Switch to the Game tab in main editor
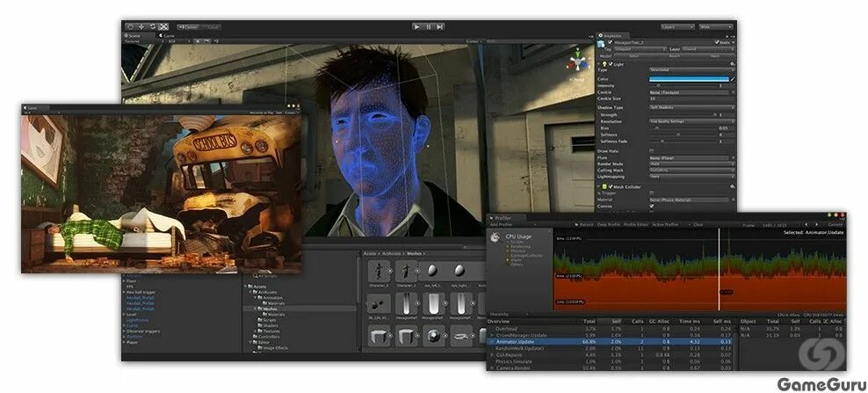Screen dimensions: 868x393 point(168,35)
